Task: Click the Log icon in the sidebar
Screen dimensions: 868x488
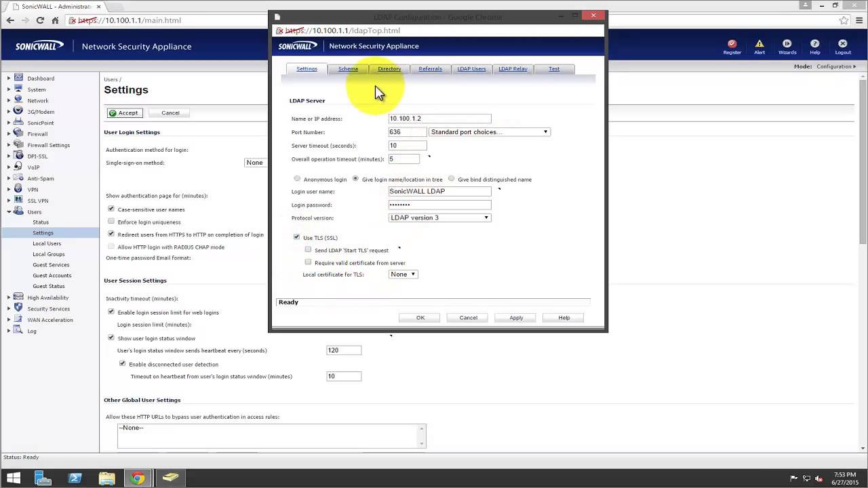Action: tap(18, 331)
